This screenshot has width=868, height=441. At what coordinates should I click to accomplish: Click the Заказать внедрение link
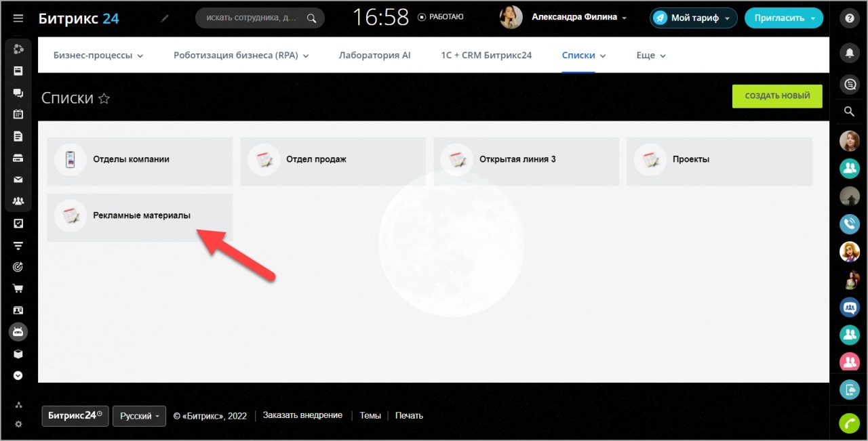tap(302, 415)
